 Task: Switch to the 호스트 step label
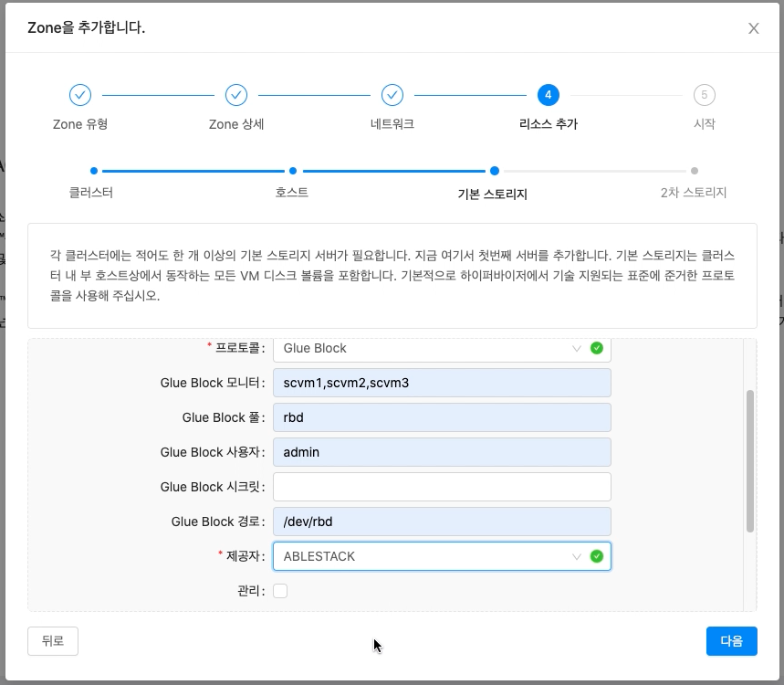click(x=292, y=192)
